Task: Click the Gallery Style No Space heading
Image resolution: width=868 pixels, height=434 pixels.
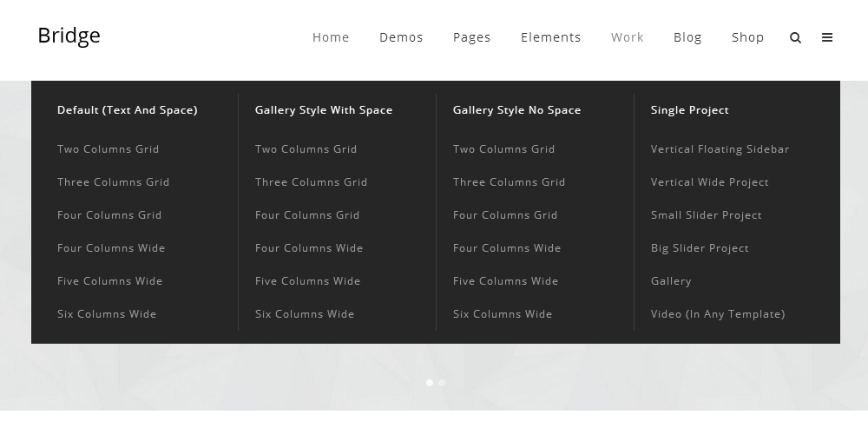Action: click(x=517, y=110)
